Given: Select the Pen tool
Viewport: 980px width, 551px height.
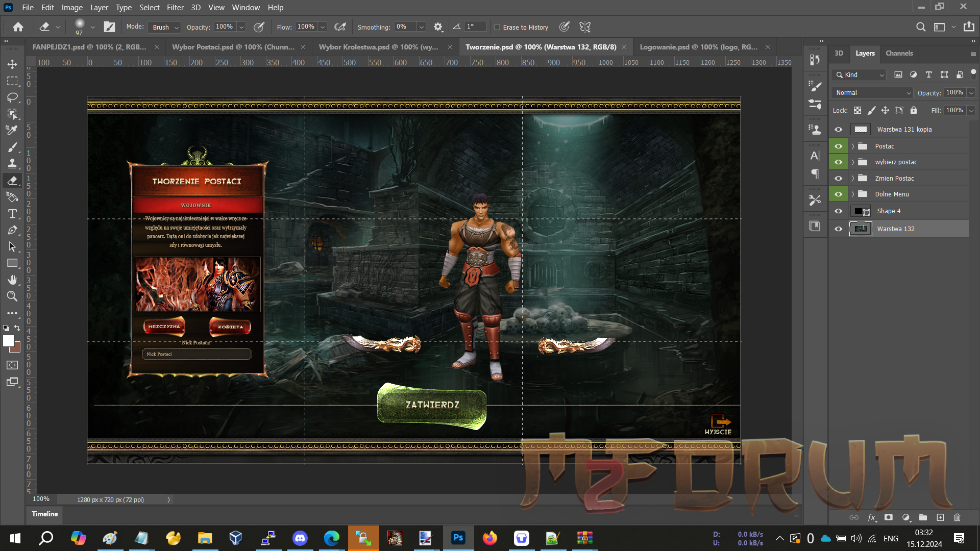Looking at the screenshot, I should click(12, 230).
